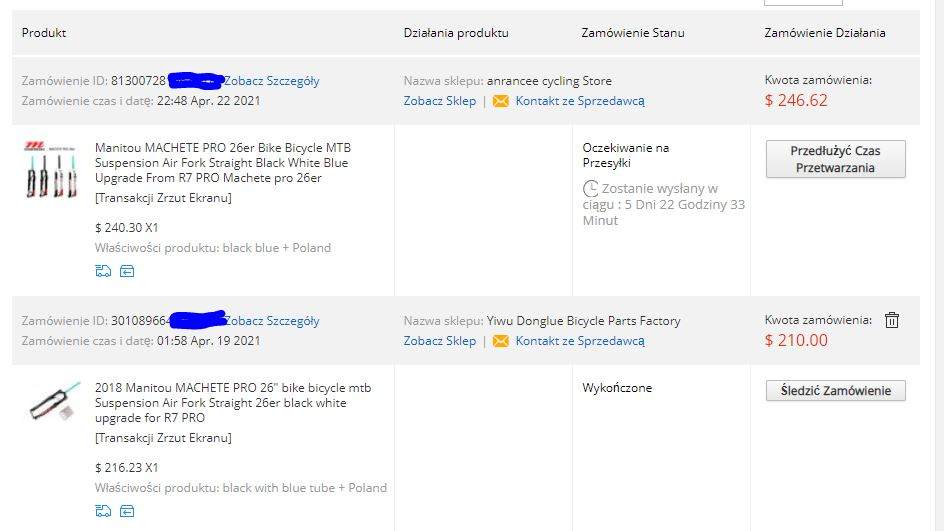The width and height of the screenshot is (944, 531).
Task: Open the four-fork product thumbnail image
Action: [x=50, y=169]
